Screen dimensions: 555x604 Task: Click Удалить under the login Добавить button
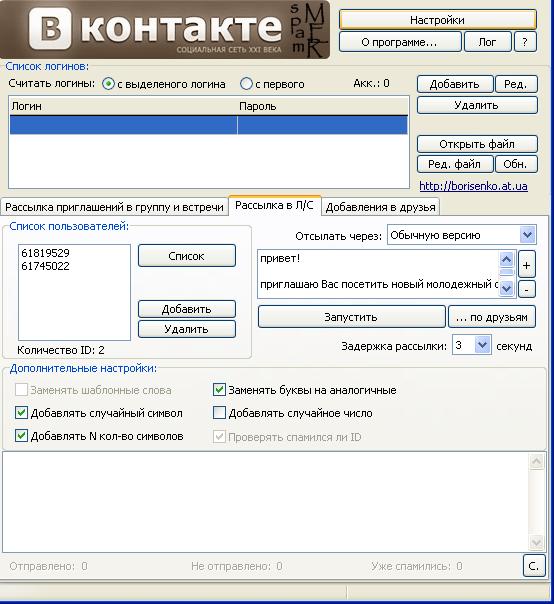477,105
